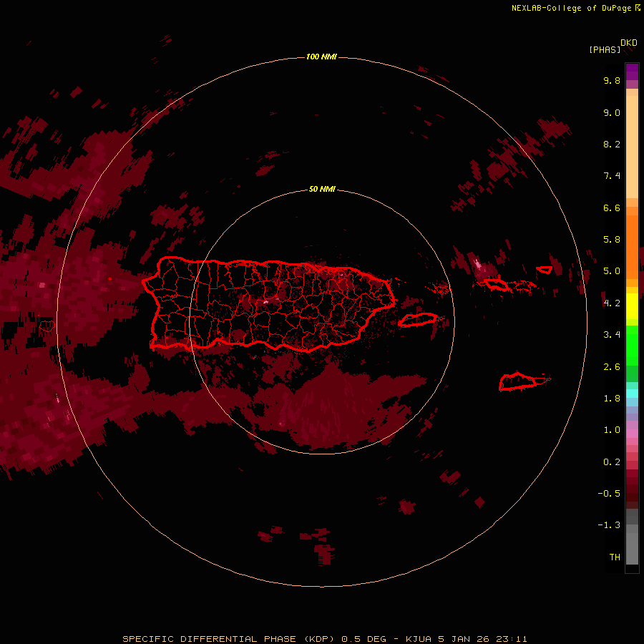The width and height of the screenshot is (644, 644).
Task: Click the TH threshold label
Action: [615, 557]
